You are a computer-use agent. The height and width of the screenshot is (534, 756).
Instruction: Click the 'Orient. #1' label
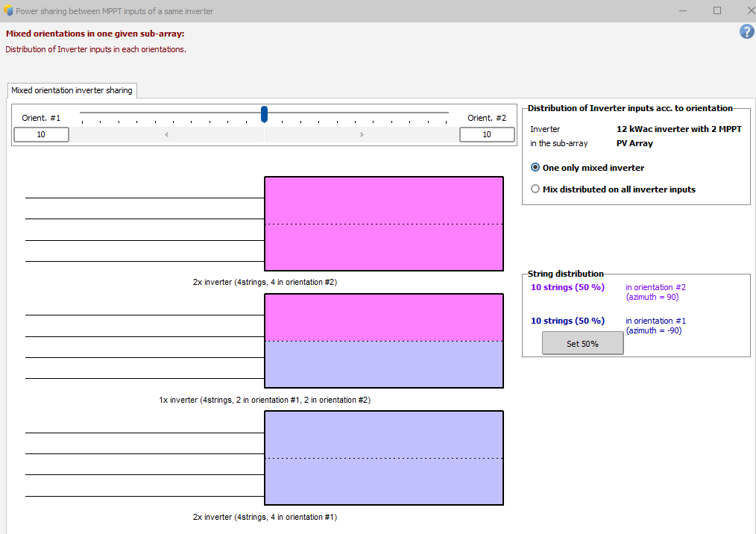[41, 118]
